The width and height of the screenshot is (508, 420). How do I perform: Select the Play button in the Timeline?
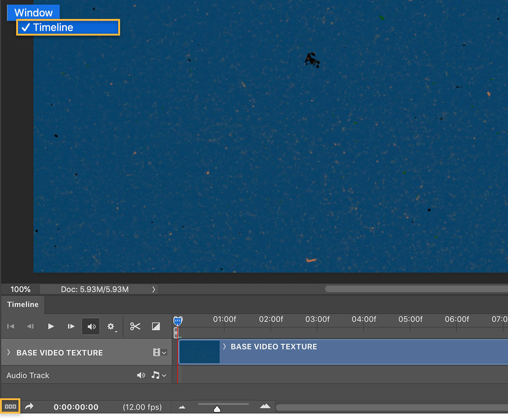pos(51,326)
